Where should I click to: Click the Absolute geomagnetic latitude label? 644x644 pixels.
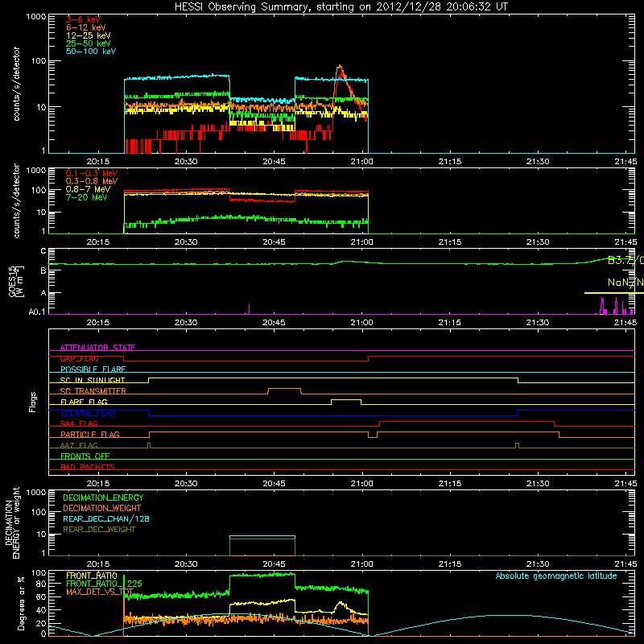click(556, 576)
